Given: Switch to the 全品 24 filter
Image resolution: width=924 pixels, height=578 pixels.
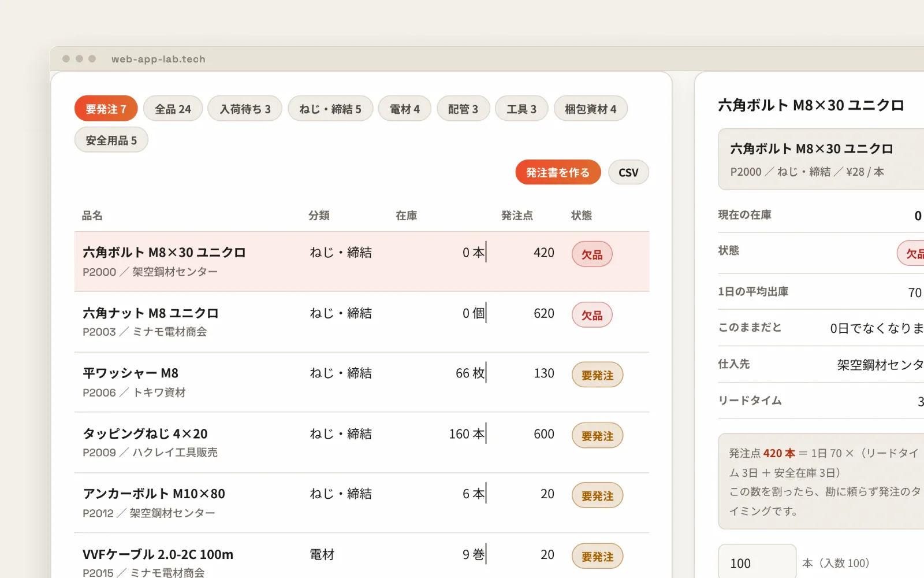Looking at the screenshot, I should point(173,109).
